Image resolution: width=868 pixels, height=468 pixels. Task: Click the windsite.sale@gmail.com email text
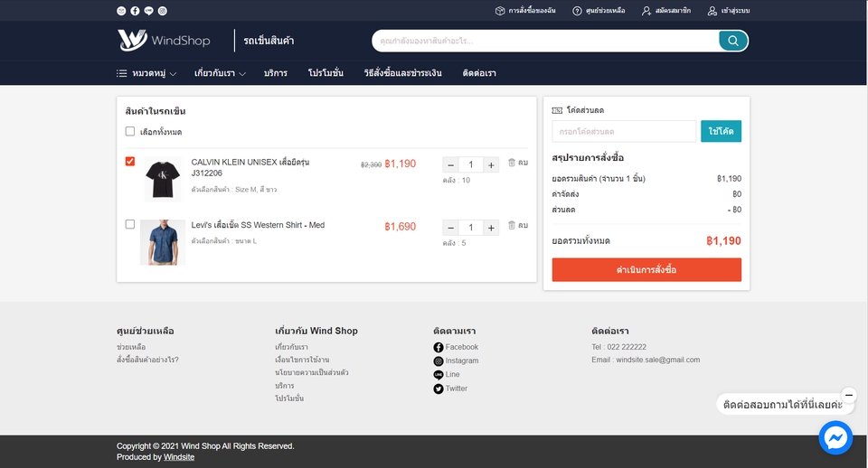(x=657, y=360)
